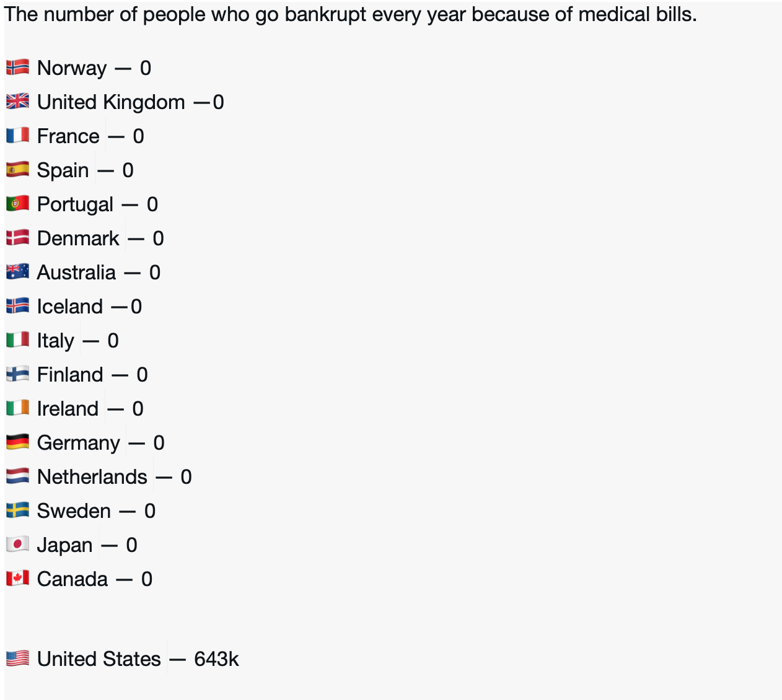782x700 pixels.
Task: Click the France flag emoji
Action: (x=17, y=135)
